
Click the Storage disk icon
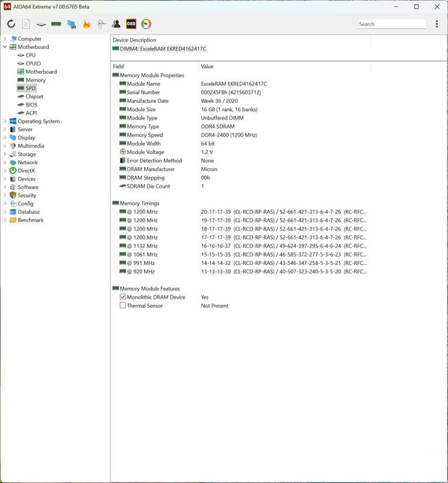point(13,155)
